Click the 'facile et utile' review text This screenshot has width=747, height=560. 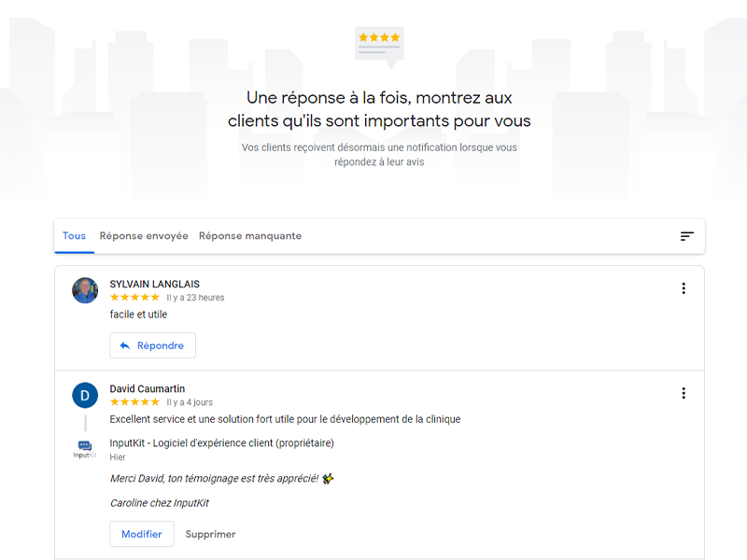pos(138,315)
